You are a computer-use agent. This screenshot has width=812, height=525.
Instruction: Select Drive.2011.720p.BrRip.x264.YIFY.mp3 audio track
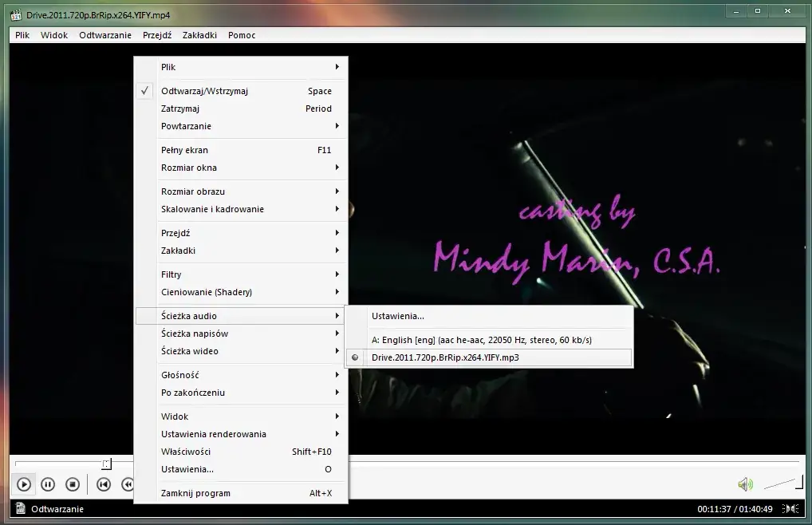(445, 357)
